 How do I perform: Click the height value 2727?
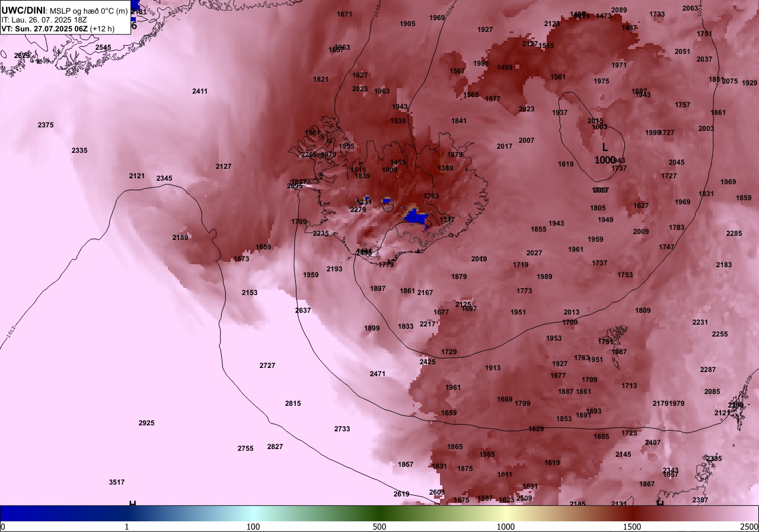[x=267, y=366]
